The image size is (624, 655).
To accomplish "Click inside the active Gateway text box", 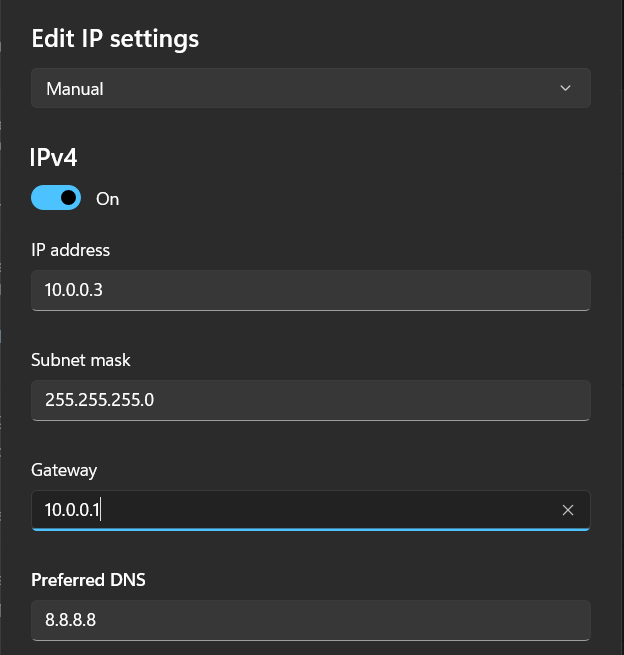I will click(x=300, y=510).
